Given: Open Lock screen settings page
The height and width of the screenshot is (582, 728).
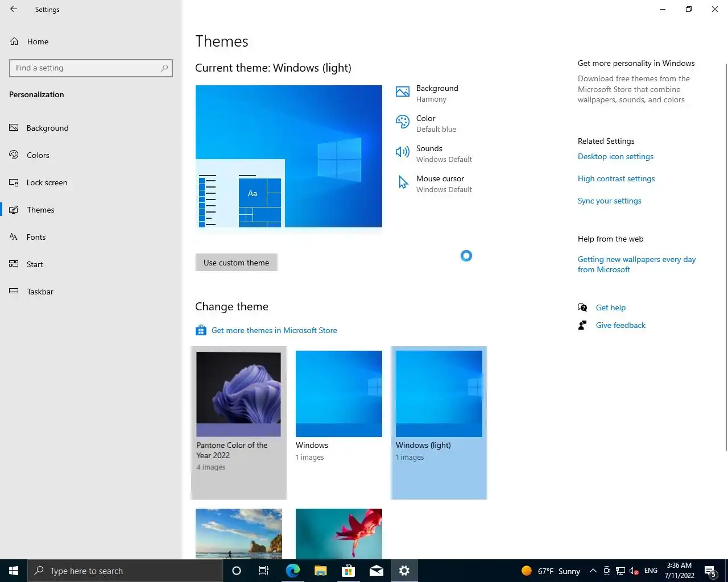Looking at the screenshot, I should pos(91,182).
